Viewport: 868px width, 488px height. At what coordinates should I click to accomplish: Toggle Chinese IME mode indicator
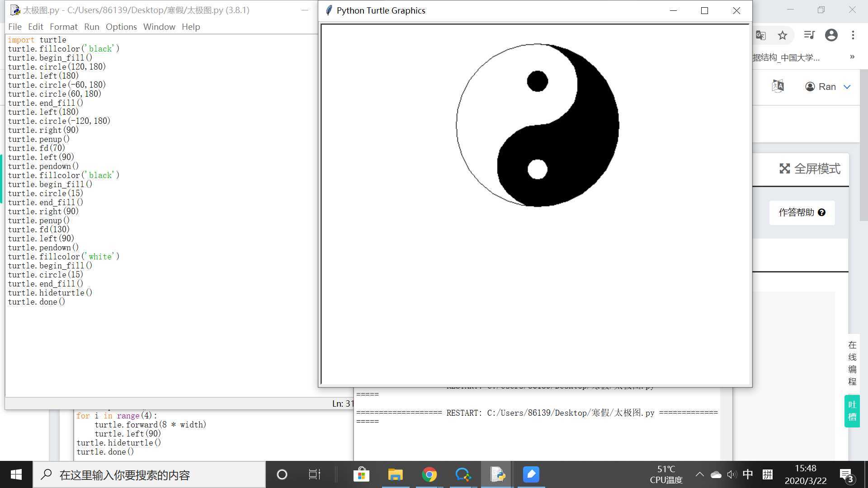click(748, 474)
